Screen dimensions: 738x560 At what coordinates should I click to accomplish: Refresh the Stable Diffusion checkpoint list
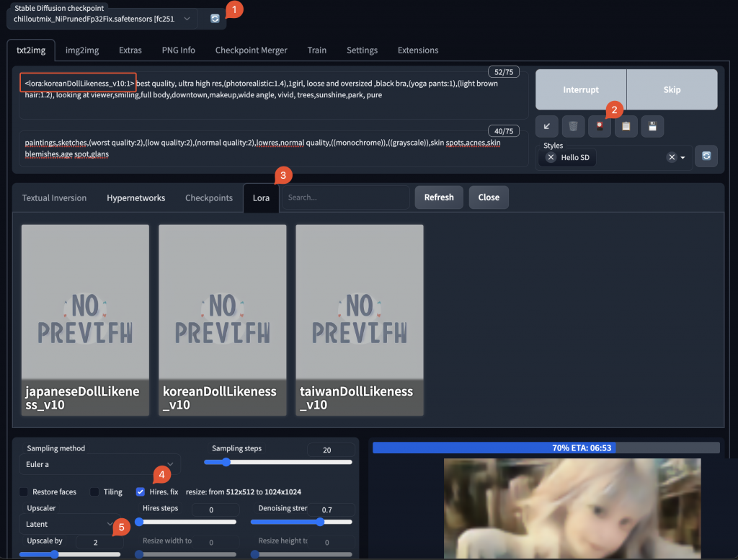[x=215, y=19]
